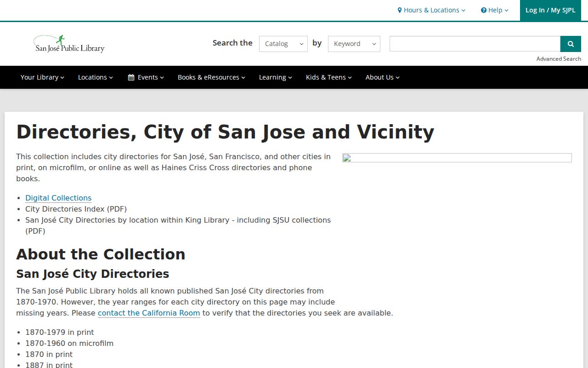Expand the Hours & Locations menu

(431, 10)
